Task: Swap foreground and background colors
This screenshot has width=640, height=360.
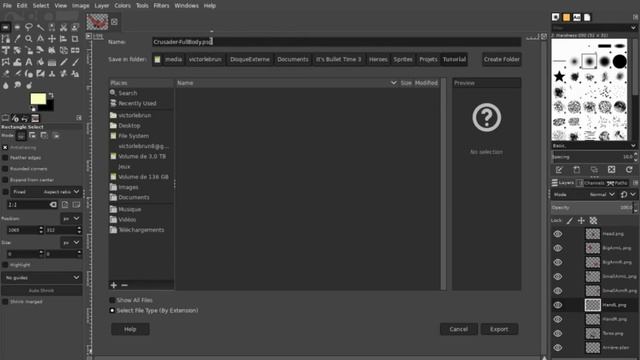Action: click(51, 95)
